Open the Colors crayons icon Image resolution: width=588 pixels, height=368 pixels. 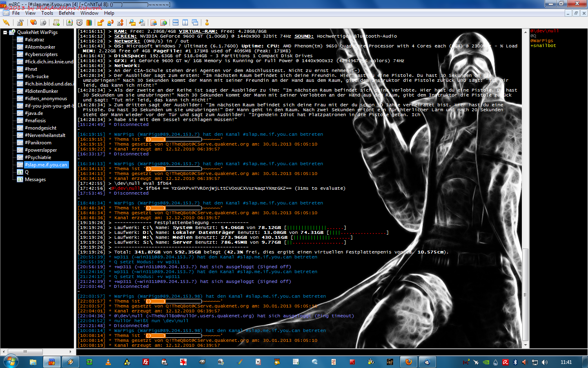89,22
